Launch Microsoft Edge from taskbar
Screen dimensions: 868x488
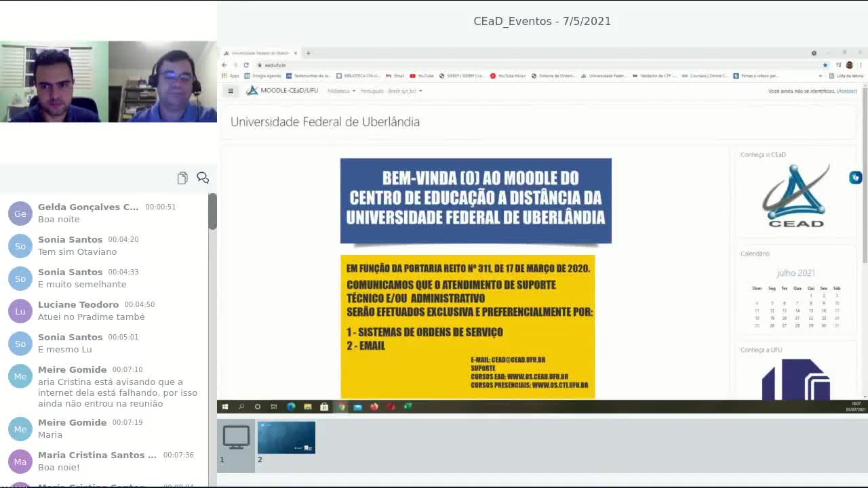291,407
